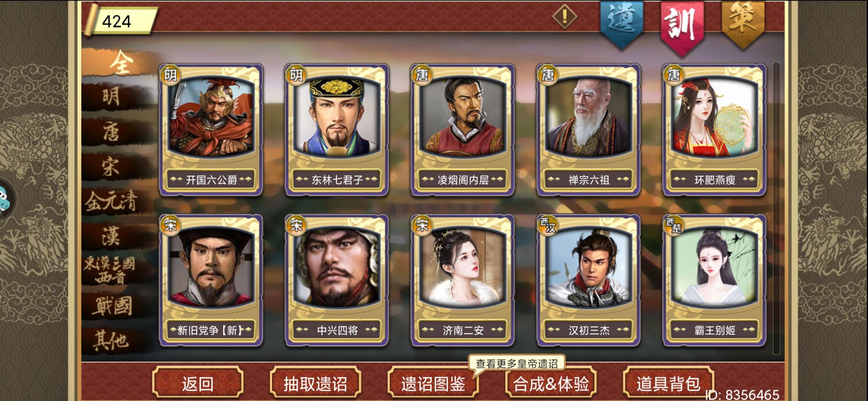The image size is (868, 401).
Task: Select the 金元清 category tab
Action: point(111,202)
